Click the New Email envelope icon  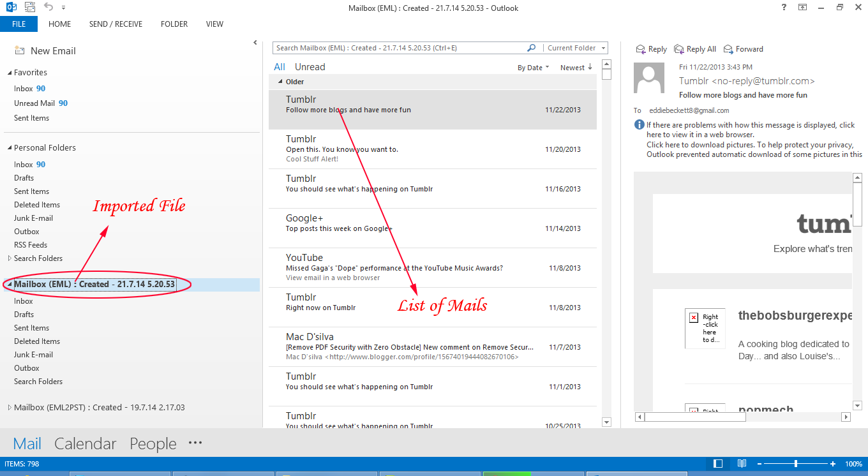(20, 50)
